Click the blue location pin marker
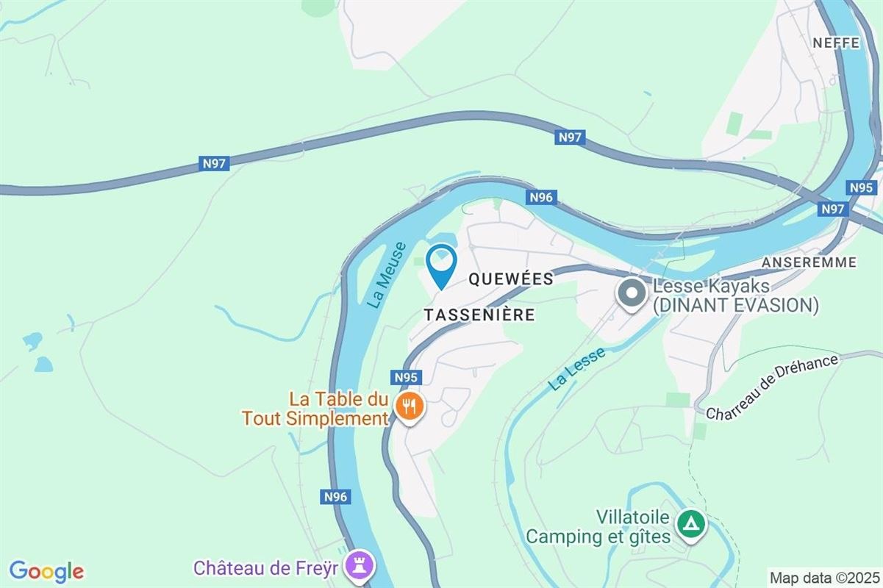 coord(441,266)
